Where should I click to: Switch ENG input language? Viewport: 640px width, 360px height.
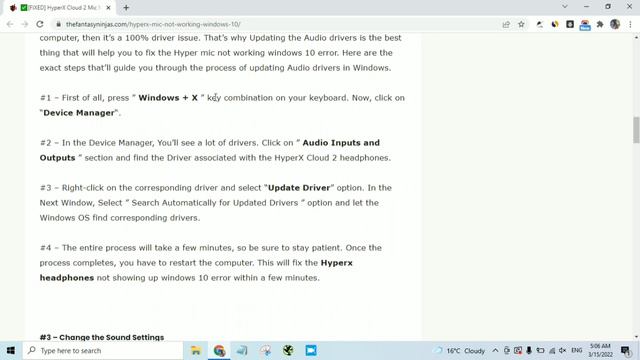(x=577, y=351)
